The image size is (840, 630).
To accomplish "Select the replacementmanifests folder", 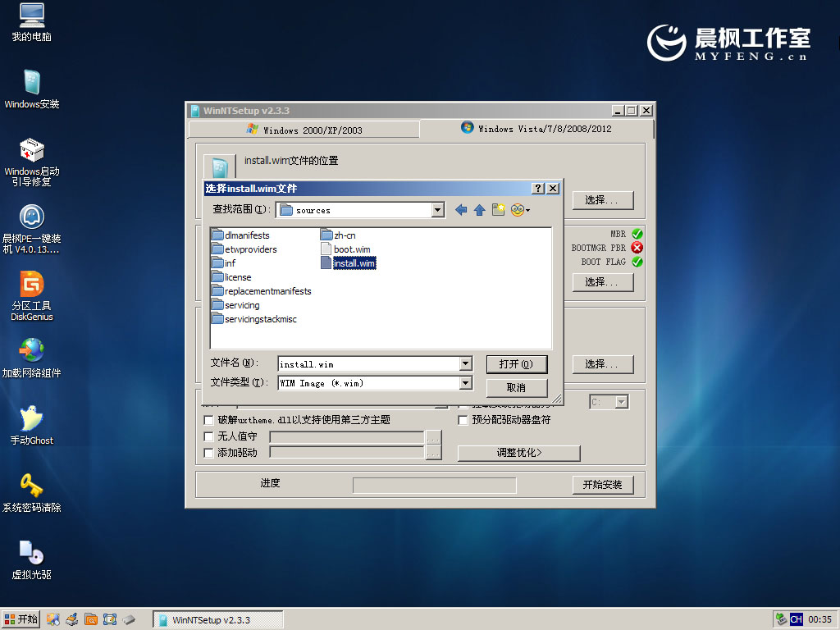I will pyautogui.click(x=262, y=291).
